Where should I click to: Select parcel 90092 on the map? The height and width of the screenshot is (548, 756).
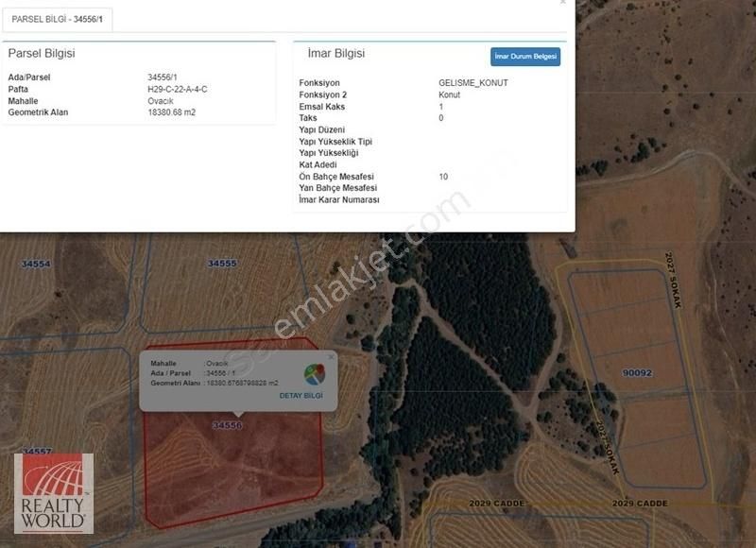coord(637,372)
